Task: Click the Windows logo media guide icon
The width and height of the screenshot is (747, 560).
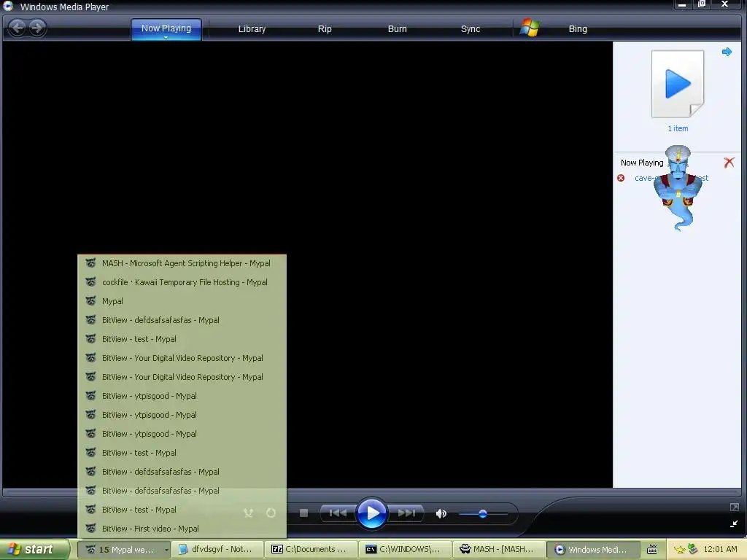Action: click(x=530, y=28)
